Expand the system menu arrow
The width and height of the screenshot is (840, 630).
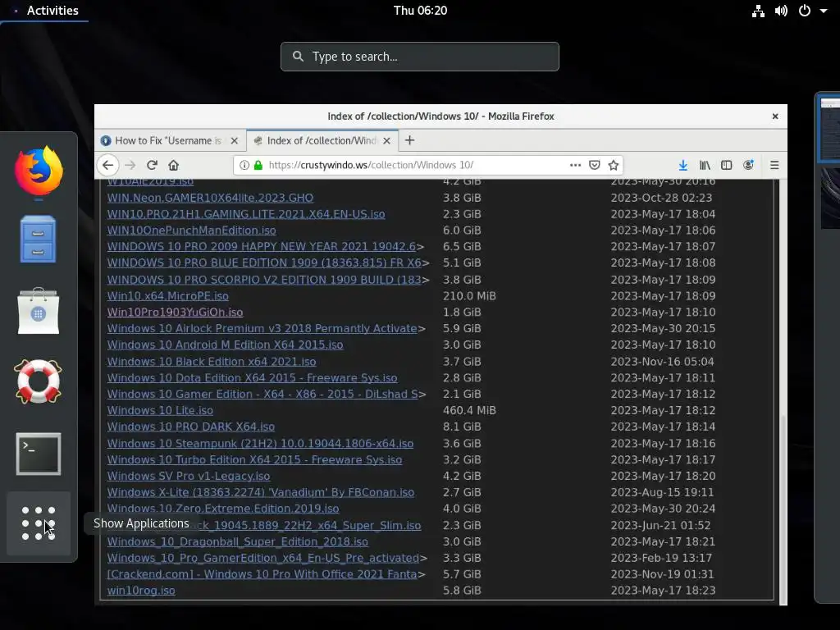pos(824,11)
